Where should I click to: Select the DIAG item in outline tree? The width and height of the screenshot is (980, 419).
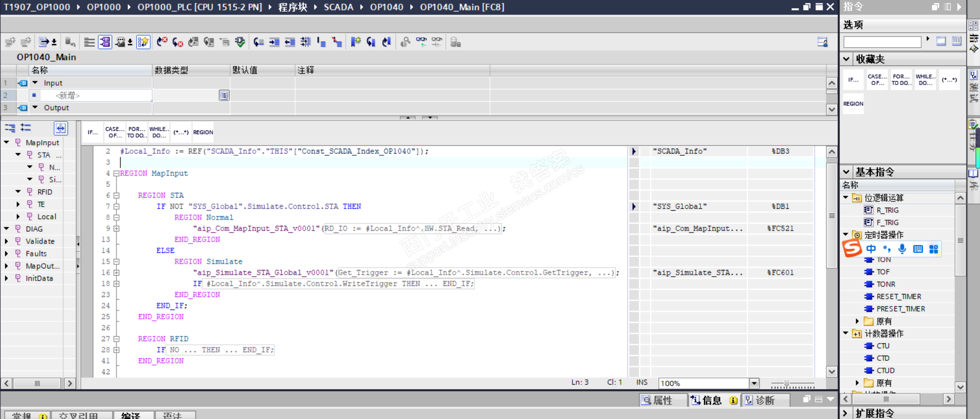tap(34, 229)
